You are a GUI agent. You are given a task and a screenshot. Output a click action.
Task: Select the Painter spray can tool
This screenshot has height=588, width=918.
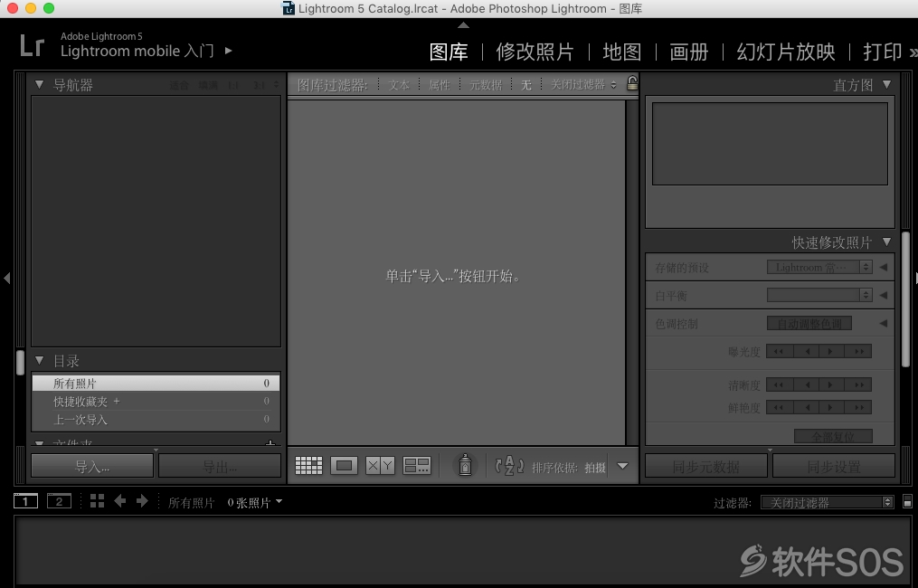click(x=465, y=466)
